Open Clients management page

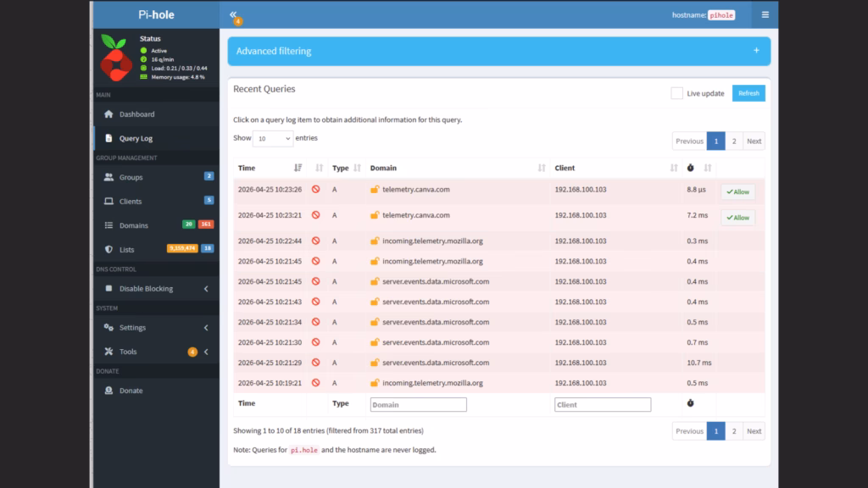tap(131, 202)
